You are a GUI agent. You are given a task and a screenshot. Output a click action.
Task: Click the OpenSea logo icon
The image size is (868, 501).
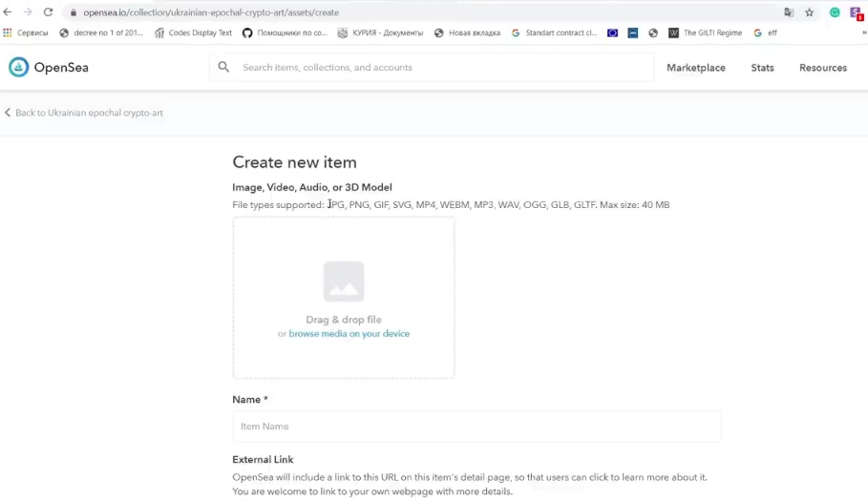tap(19, 67)
